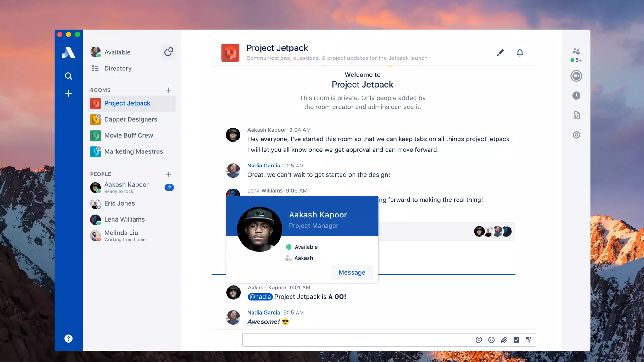The width and height of the screenshot is (644, 362).
Task: Open the history clock icon
Action: click(576, 96)
